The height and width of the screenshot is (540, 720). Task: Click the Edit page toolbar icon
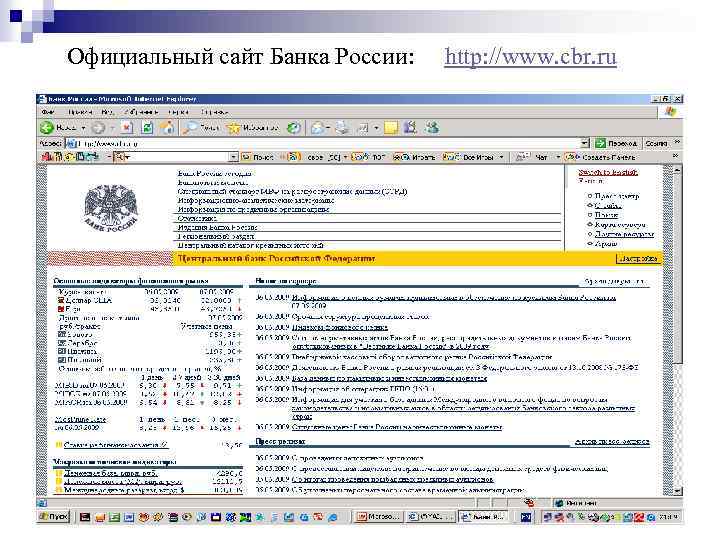coord(363,128)
